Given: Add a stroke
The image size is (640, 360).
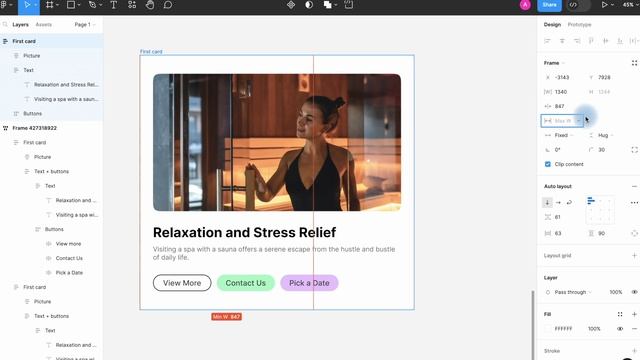Looking at the screenshot, I should point(634,351).
